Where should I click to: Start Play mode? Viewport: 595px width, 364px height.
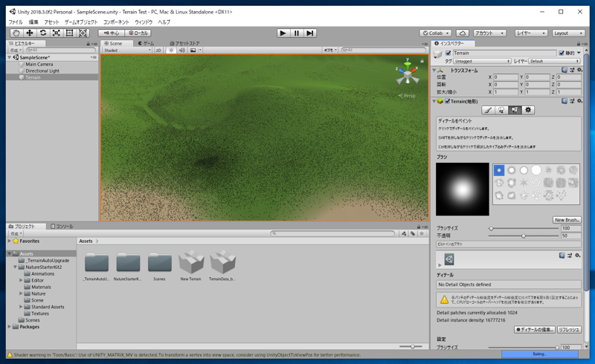(283, 33)
